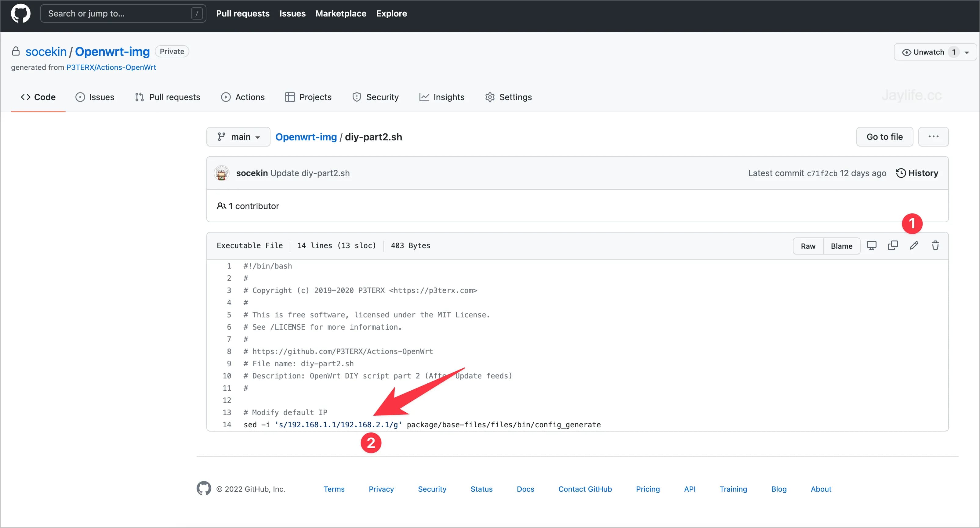Expand the Unwatch dropdown caret

(967, 52)
